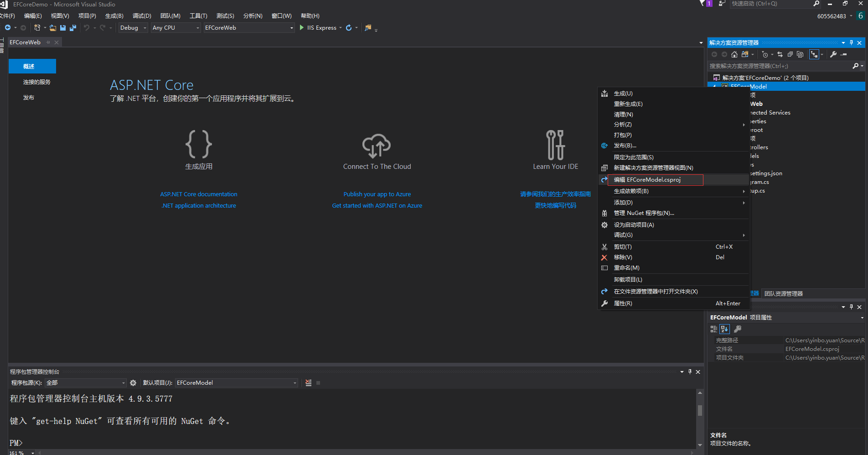This screenshot has height=455, width=868.
Task: Toggle Track Active Item tree view button
Action: pos(814,54)
